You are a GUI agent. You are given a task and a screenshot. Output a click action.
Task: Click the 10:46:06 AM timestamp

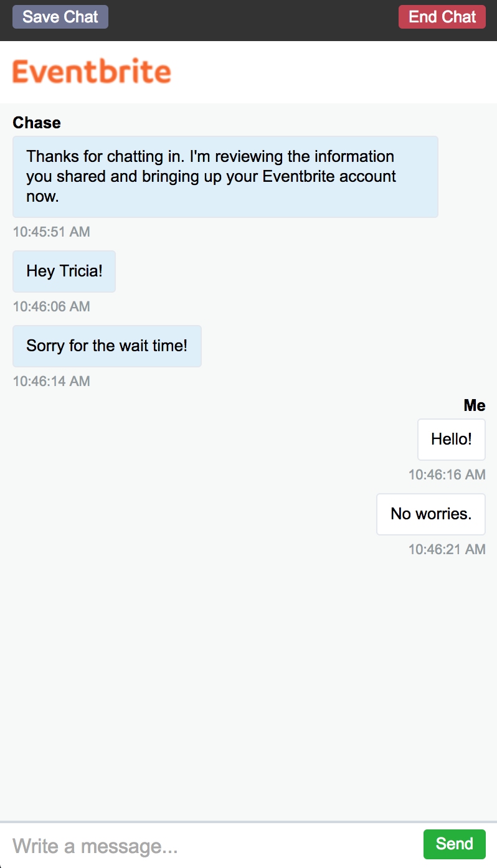[x=52, y=307]
